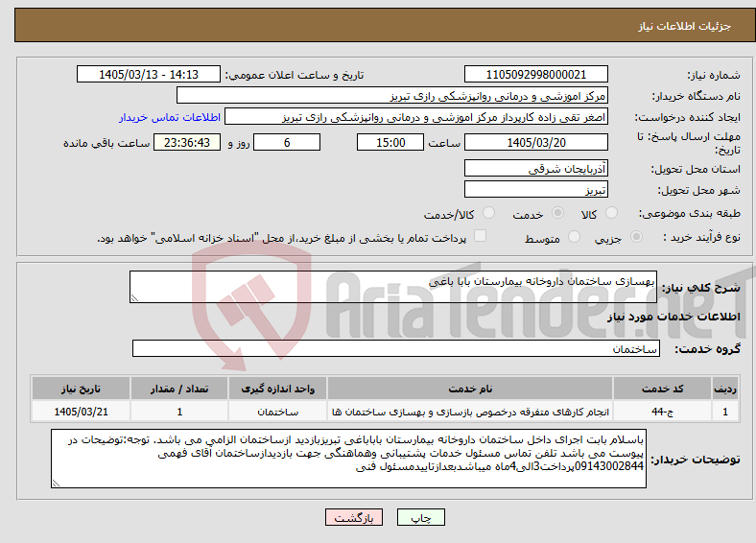Click the ردیف column header

click(725, 389)
